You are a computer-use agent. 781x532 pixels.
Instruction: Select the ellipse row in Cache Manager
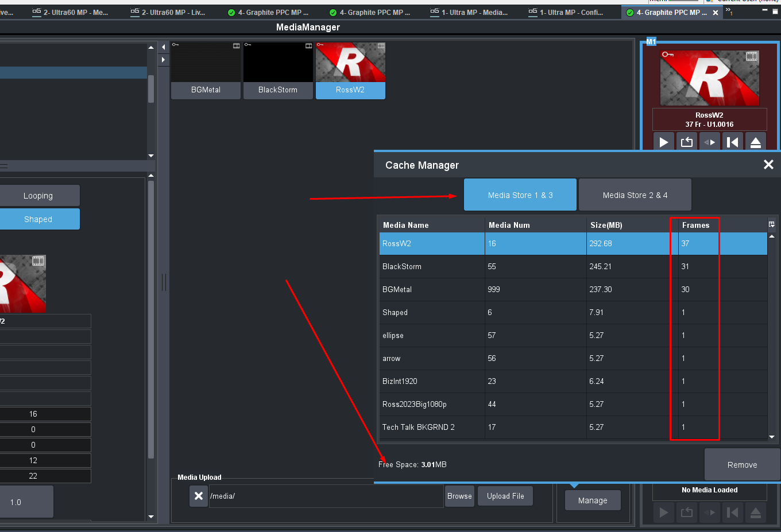point(573,335)
